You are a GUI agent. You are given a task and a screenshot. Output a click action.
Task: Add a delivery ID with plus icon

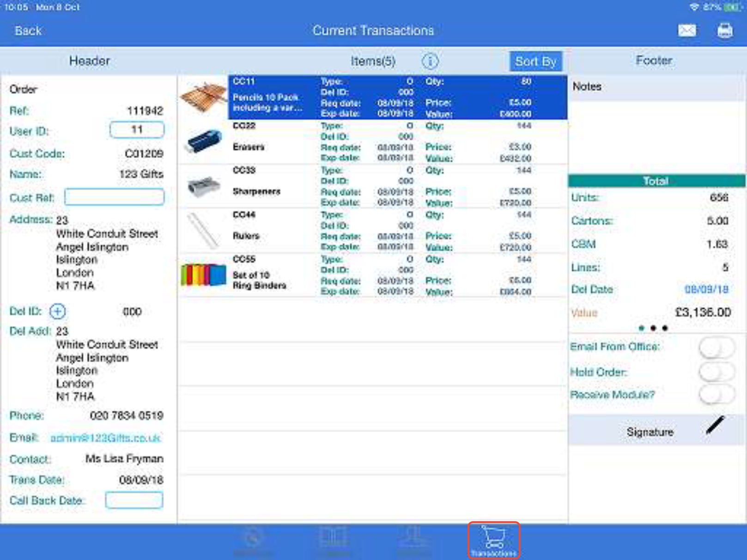click(58, 311)
